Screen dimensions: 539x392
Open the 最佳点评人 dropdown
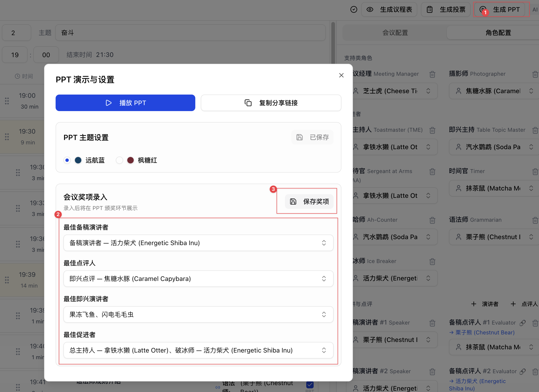tap(198, 278)
